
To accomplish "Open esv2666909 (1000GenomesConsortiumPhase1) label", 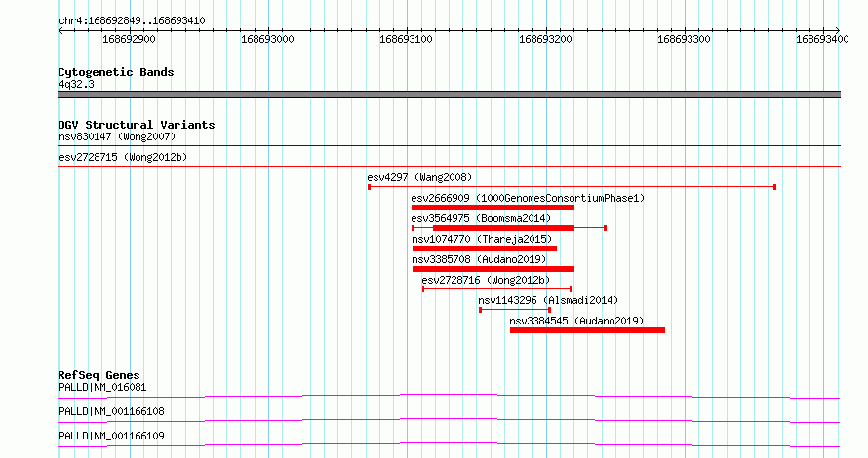I will point(528,198).
